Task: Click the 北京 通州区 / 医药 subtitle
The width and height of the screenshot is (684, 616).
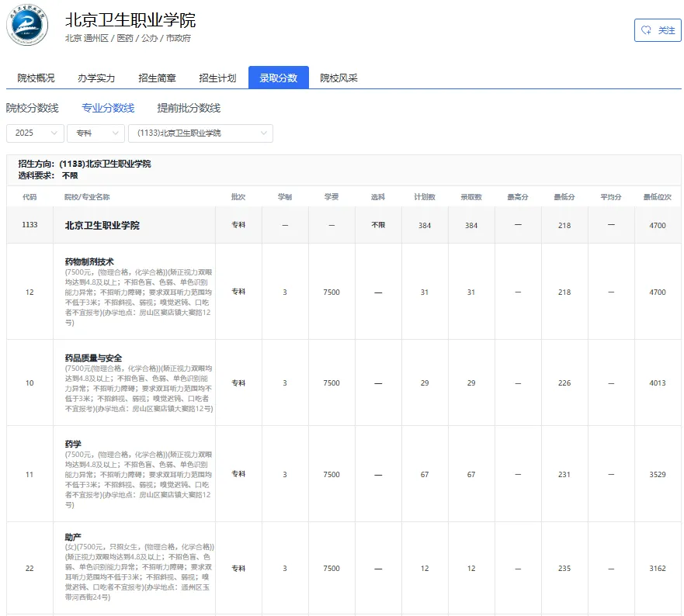Action: pyautogui.click(x=128, y=38)
